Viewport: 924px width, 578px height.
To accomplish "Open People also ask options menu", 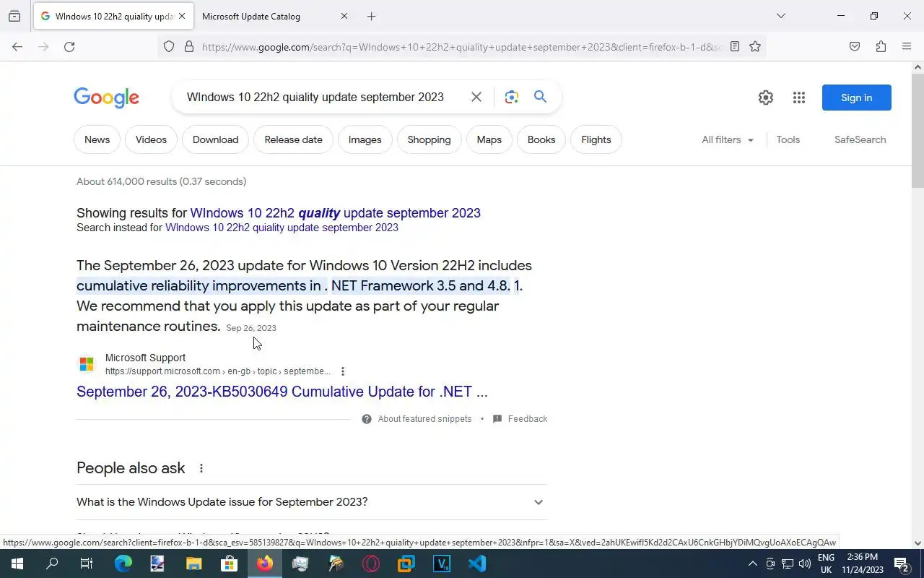I will [x=201, y=468].
